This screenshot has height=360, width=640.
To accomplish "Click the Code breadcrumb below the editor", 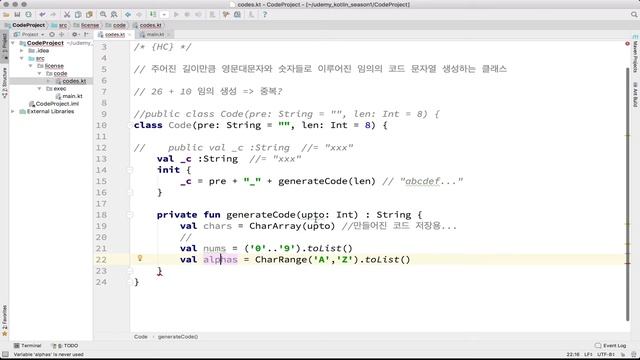I will [141, 337].
